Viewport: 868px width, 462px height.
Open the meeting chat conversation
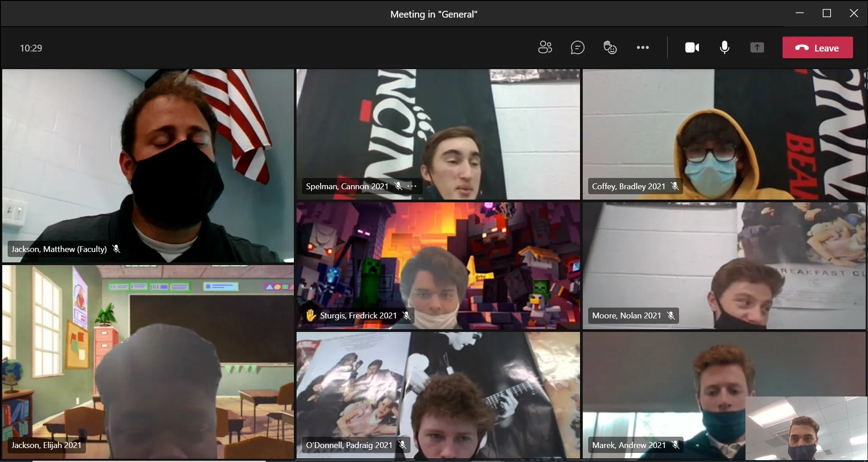coord(577,47)
